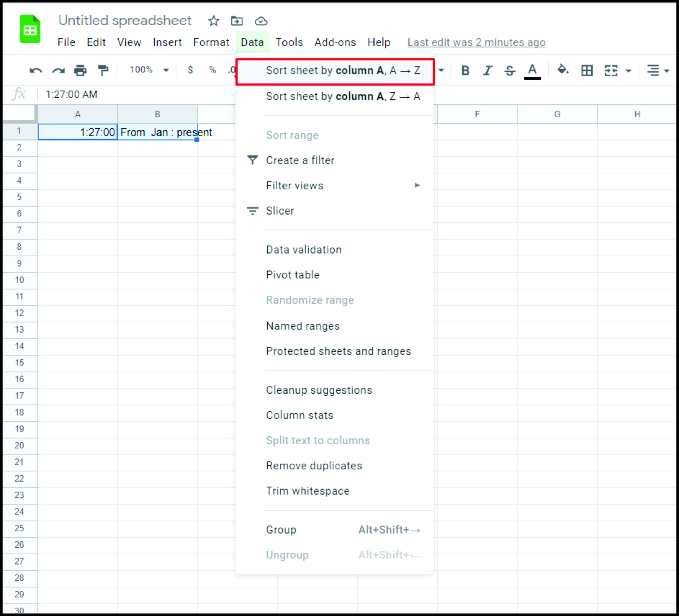Click the print icon
The width and height of the screenshot is (679, 616).
(80, 71)
